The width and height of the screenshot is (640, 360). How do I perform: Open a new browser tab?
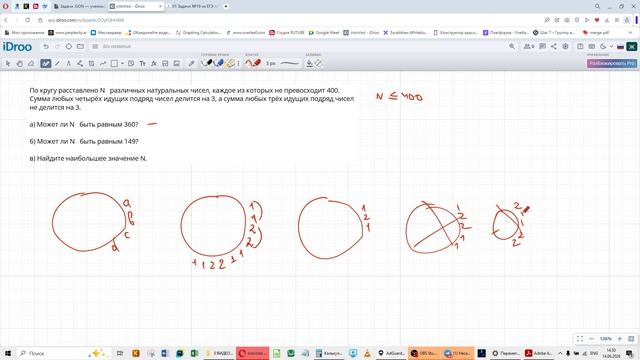226,7
